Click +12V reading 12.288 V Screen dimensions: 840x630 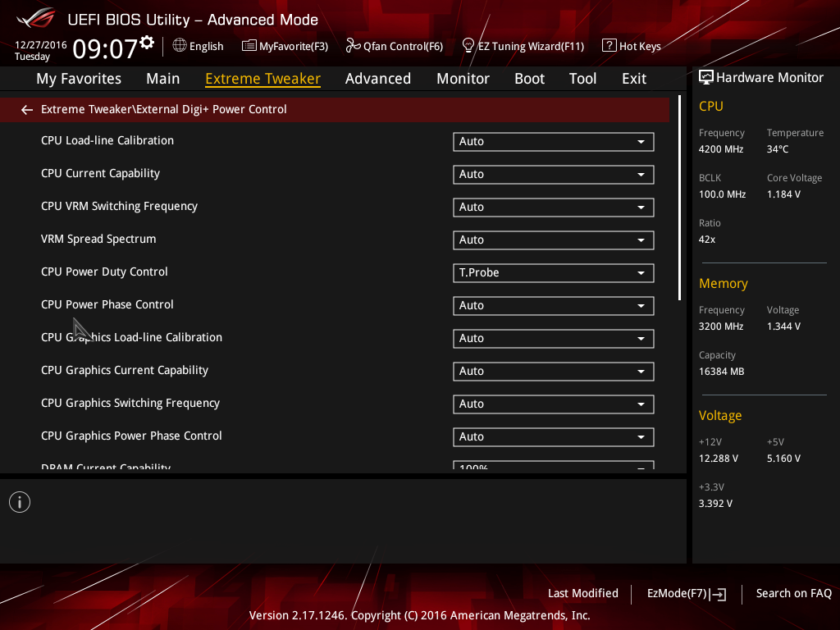(x=719, y=459)
